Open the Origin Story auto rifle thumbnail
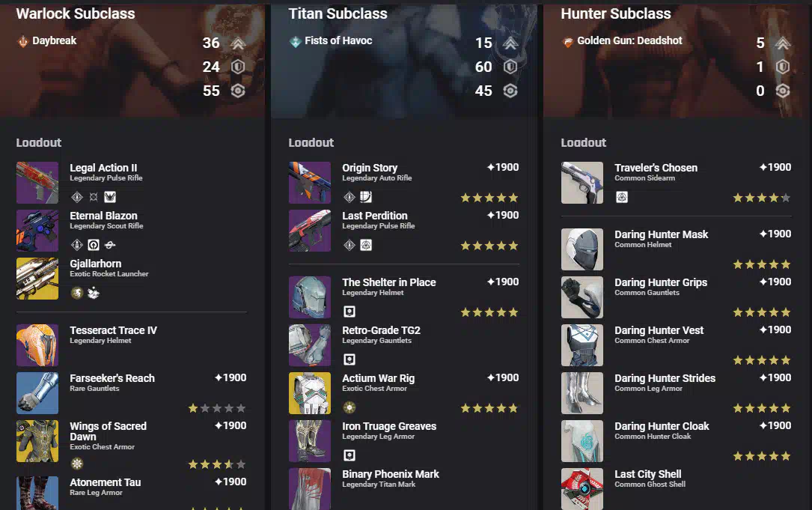The width and height of the screenshot is (812, 510). pyautogui.click(x=310, y=183)
